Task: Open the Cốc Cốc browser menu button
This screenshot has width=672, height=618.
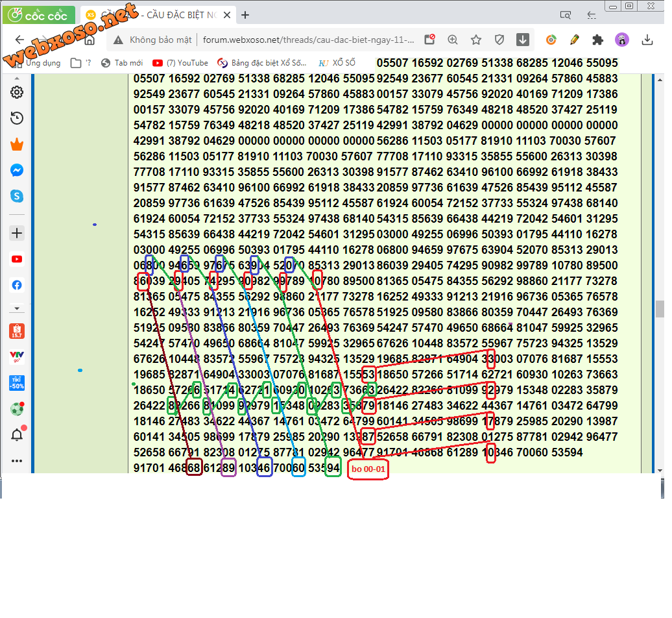Action: click(x=38, y=16)
